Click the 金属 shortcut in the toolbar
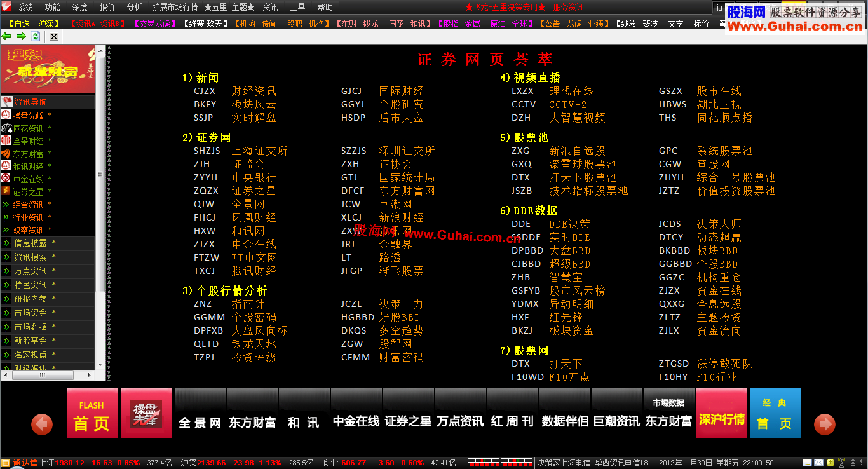 point(473,24)
